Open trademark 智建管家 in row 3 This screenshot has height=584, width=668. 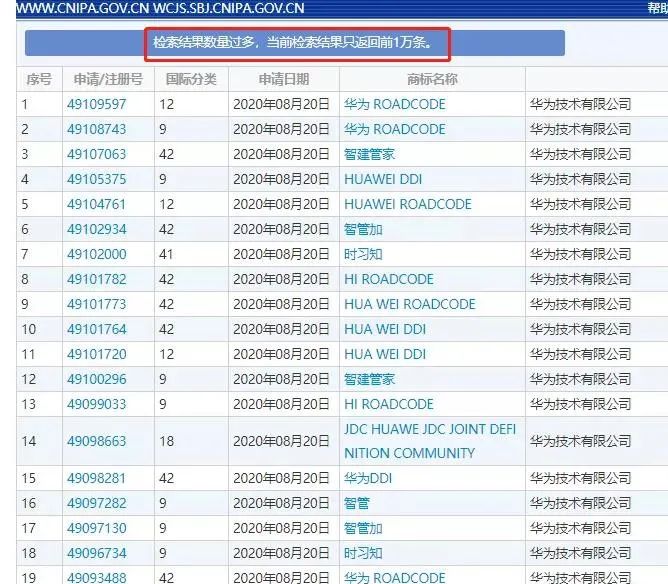point(369,154)
